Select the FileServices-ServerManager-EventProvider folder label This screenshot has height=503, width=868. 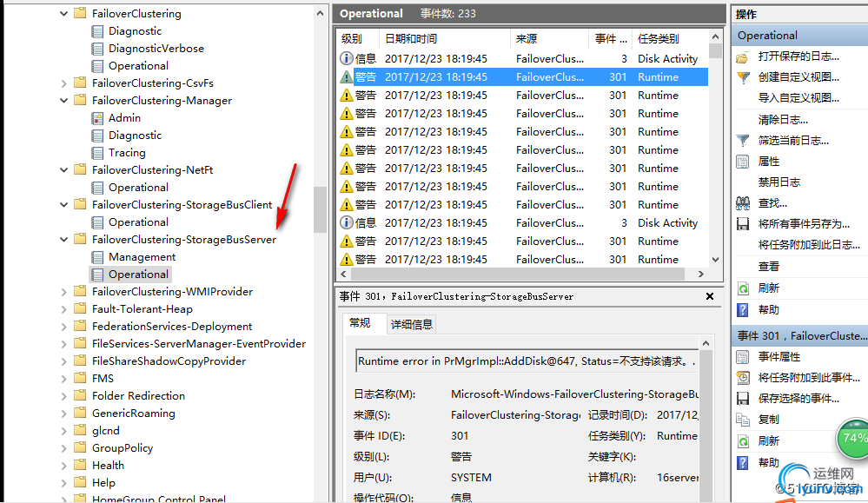click(x=199, y=344)
